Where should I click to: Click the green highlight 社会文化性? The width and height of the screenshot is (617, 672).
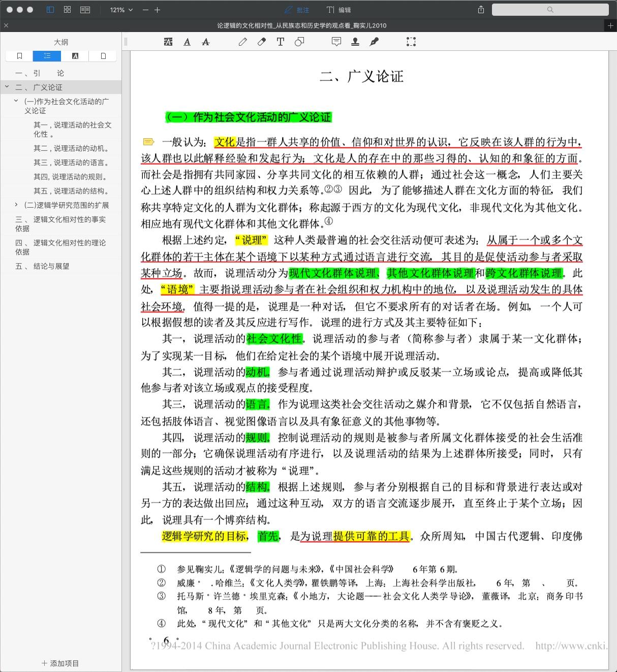click(274, 339)
